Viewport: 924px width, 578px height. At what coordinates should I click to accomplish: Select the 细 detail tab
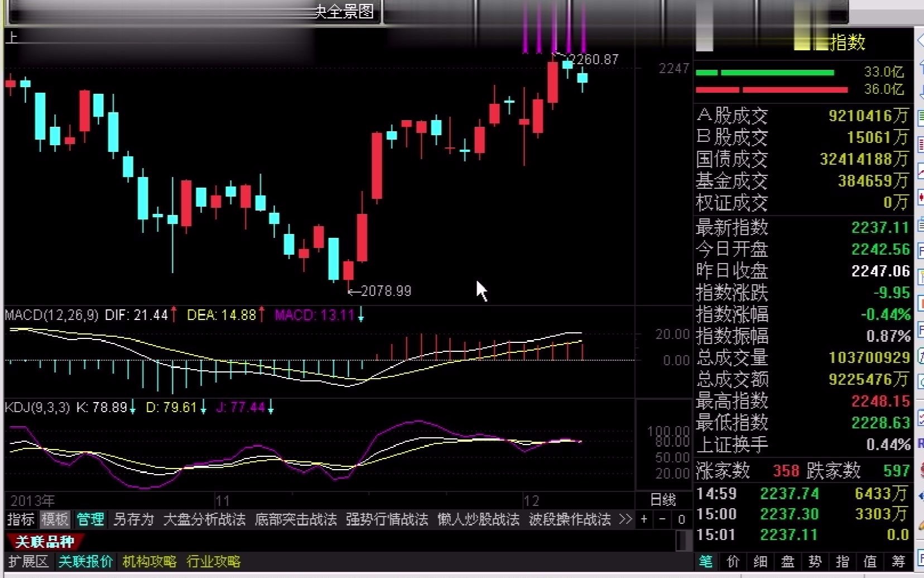tap(761, 561)
